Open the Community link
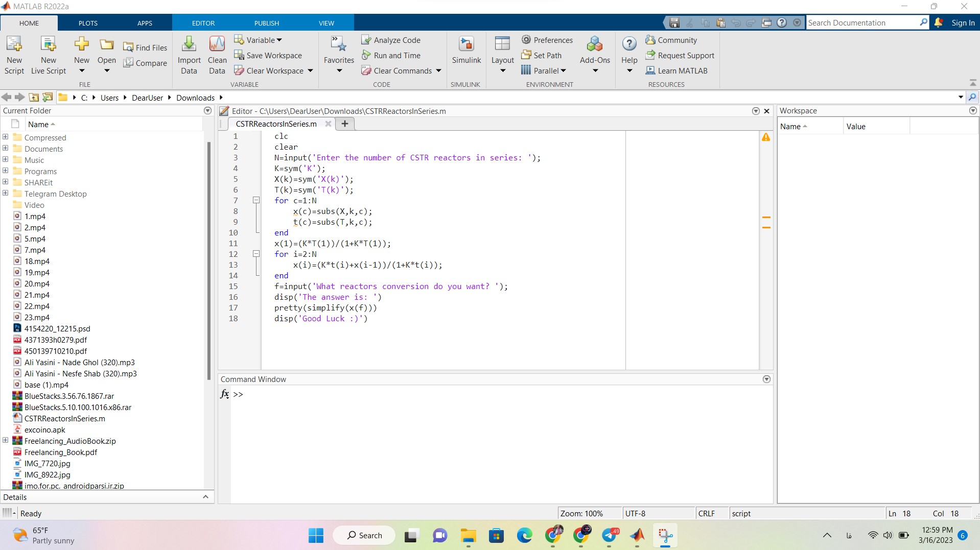Screen dimensions: 980x550 tap(671, 40)
